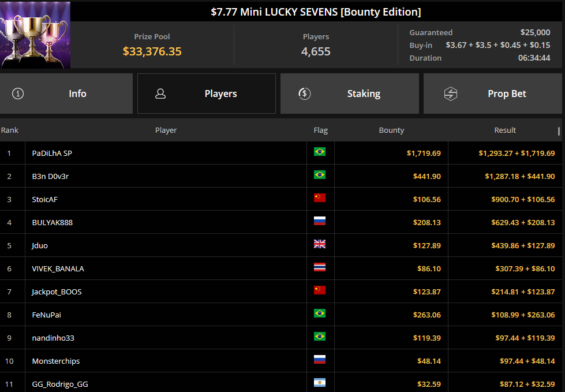Click the Info circle icon
The width and height of the screenshot is (565, 392).
(x=18, y=94)
